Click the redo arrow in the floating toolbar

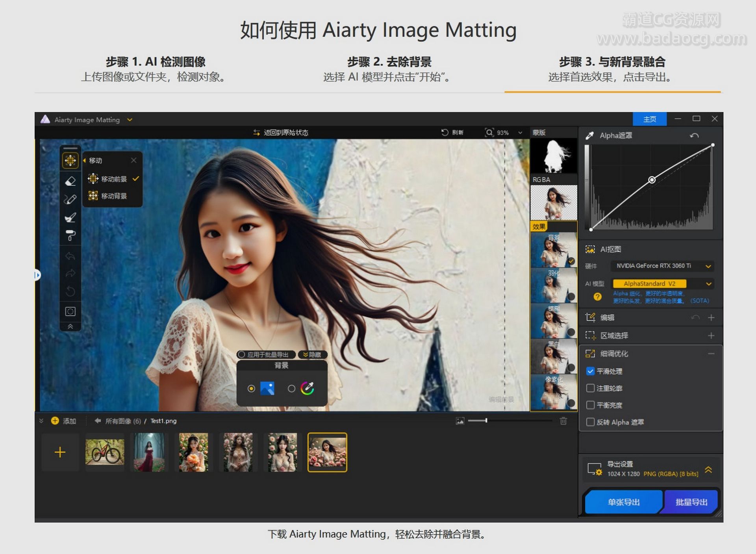70,273
